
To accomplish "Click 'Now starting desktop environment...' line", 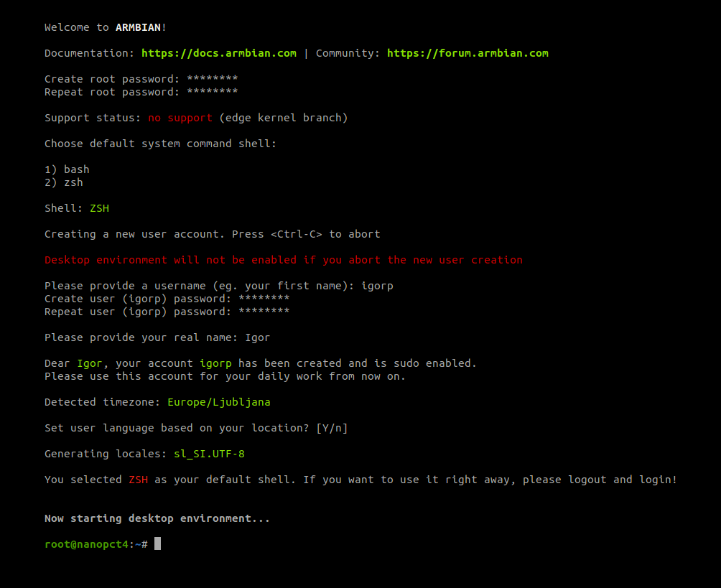I will [x=157, y=518].
